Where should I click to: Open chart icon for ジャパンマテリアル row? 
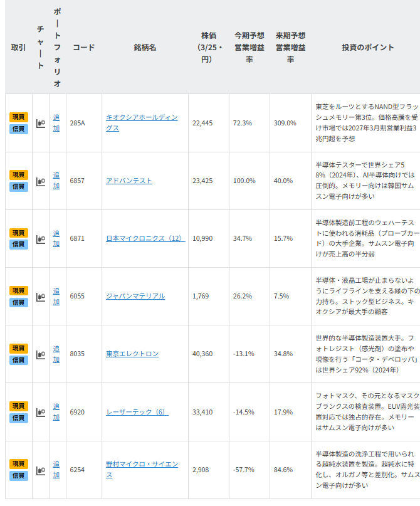(41, 297)
